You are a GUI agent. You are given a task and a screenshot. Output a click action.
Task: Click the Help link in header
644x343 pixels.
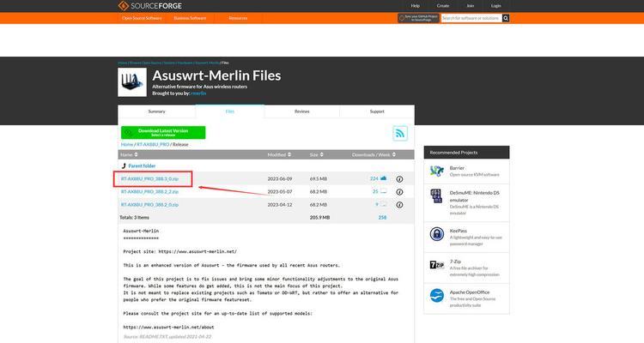coord(416,6)
